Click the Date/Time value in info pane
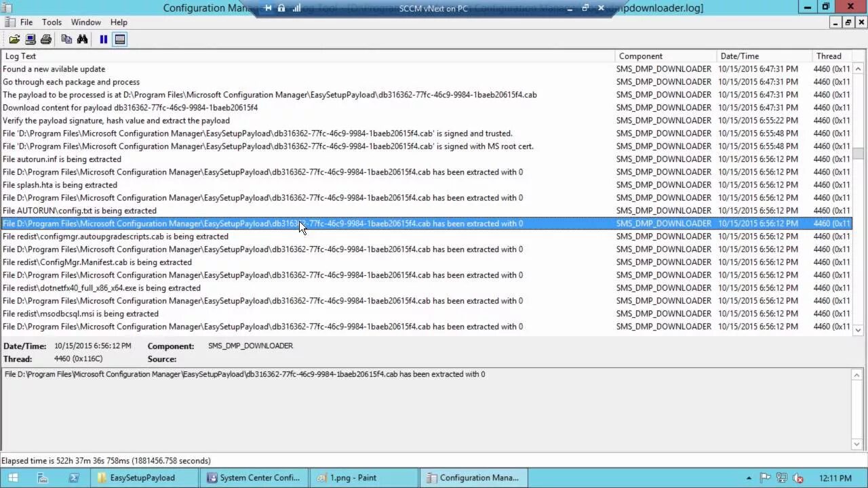Viewport: 868px width, 488px height. pyautogui.click(x=93, y=346)
